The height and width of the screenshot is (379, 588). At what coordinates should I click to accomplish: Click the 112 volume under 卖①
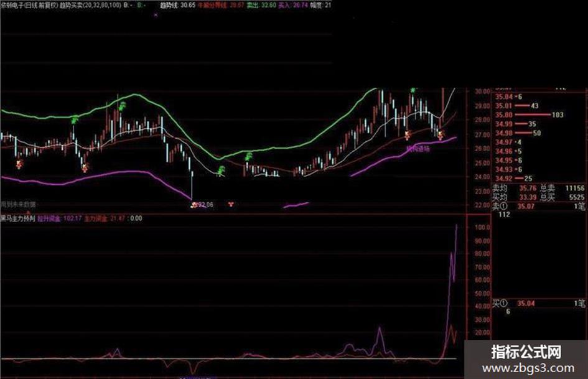click(x=505, y=215)
